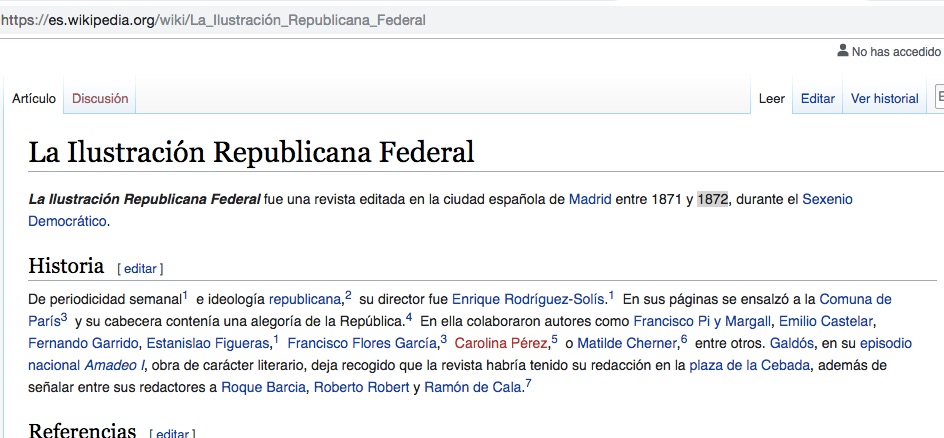
Task: Click editar next to Historia heading
Action: 140,269
